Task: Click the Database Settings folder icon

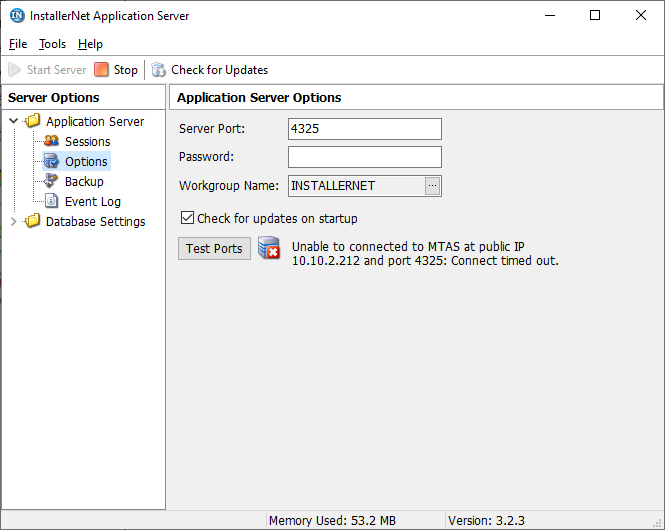Action: 32,221
